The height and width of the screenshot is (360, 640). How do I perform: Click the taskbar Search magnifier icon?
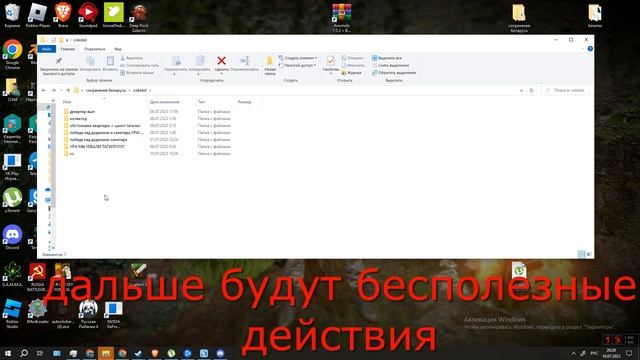[24, 353]
